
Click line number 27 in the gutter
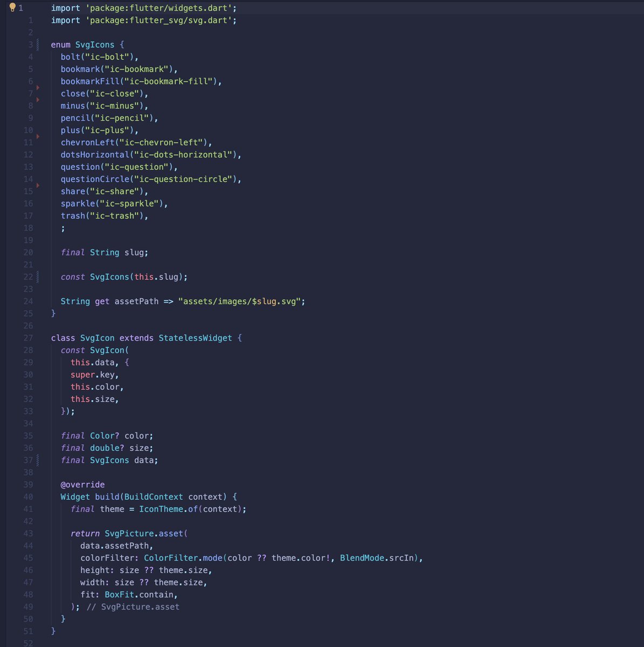(x=28, y=338)
